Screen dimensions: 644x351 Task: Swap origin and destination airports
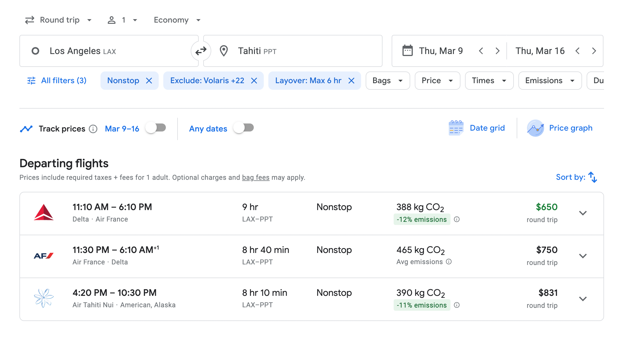pyautogui.click(x=201, y=51)
